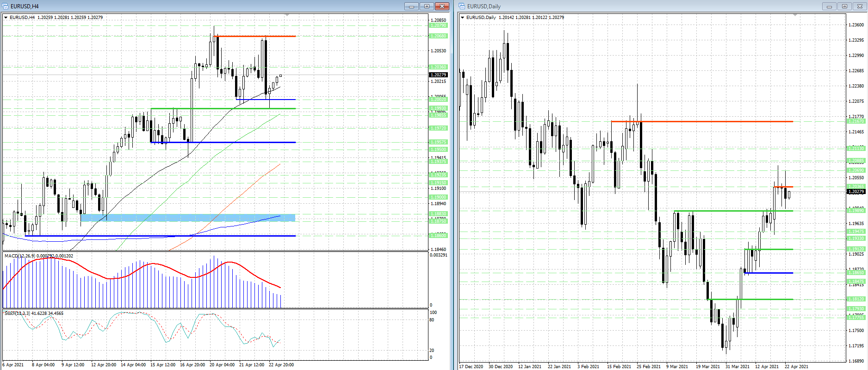This screenshot has height=370, width=868.
Task: Click the green 1.21130 label on Daily axis
Action: (x=856, y=148)
